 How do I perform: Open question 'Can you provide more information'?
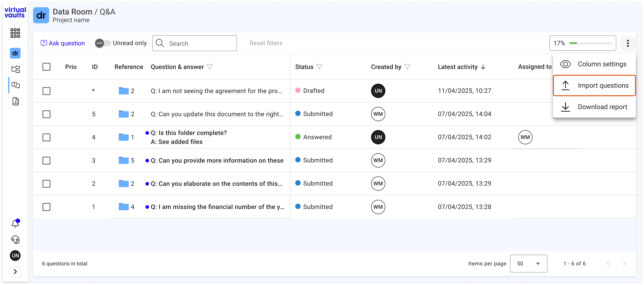(x=217, y=161)
